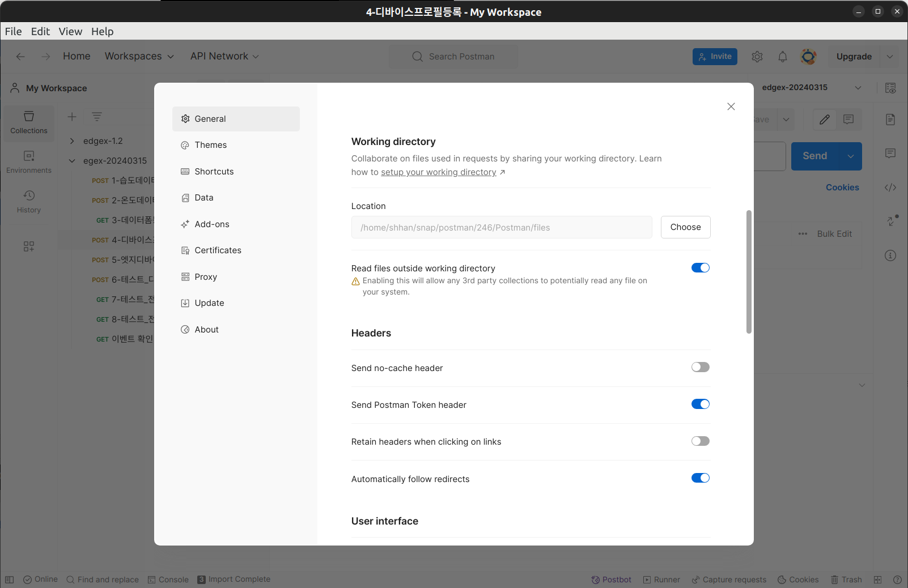Open the environment quick look icon
The image size is (908, 588).
click(x=890, y=88)
